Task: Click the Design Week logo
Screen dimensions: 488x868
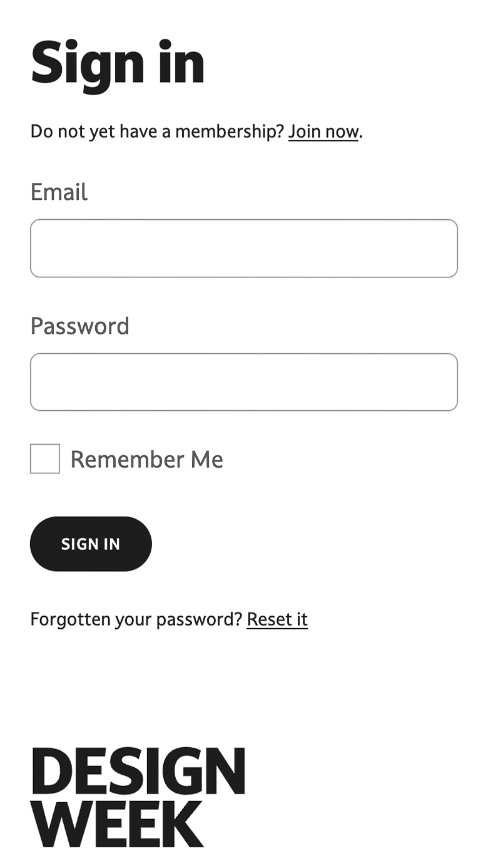Action: [138, 797]
